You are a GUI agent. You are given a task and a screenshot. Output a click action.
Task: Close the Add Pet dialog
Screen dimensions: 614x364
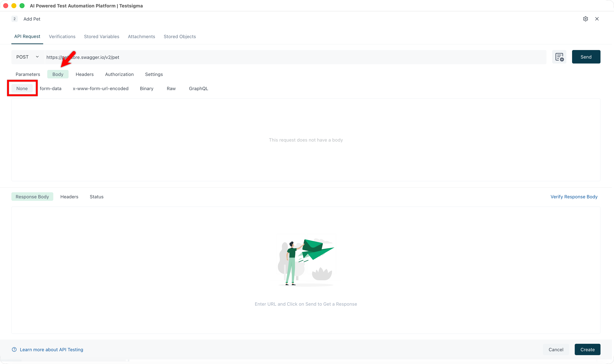pos(597,19)
